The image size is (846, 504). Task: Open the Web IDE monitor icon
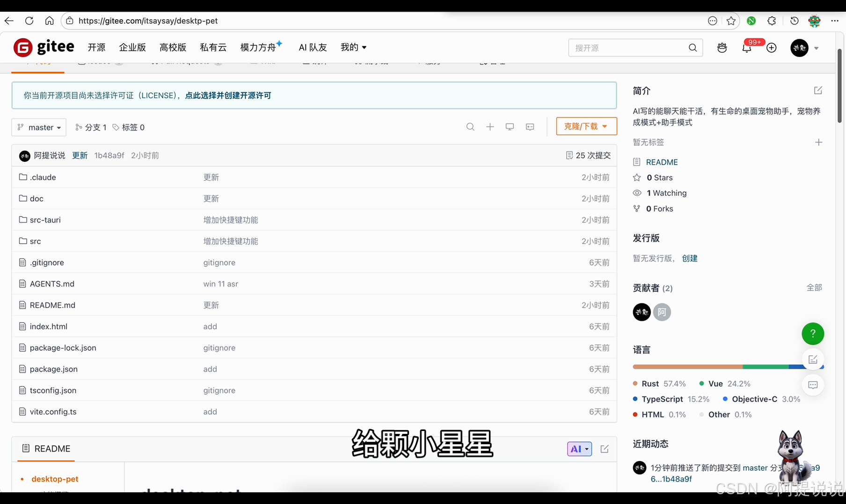coord(510,127)
